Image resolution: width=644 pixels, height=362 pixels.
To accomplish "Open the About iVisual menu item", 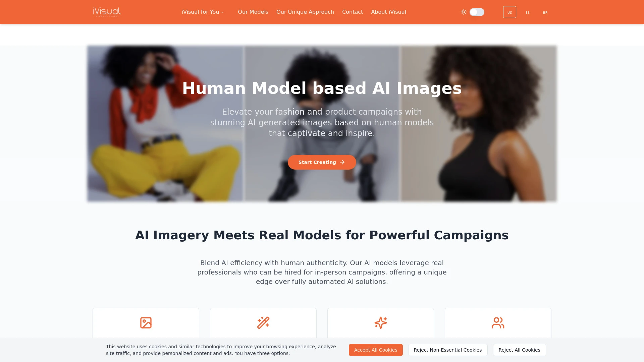I will pyautogui.click(x=388, y=12).
